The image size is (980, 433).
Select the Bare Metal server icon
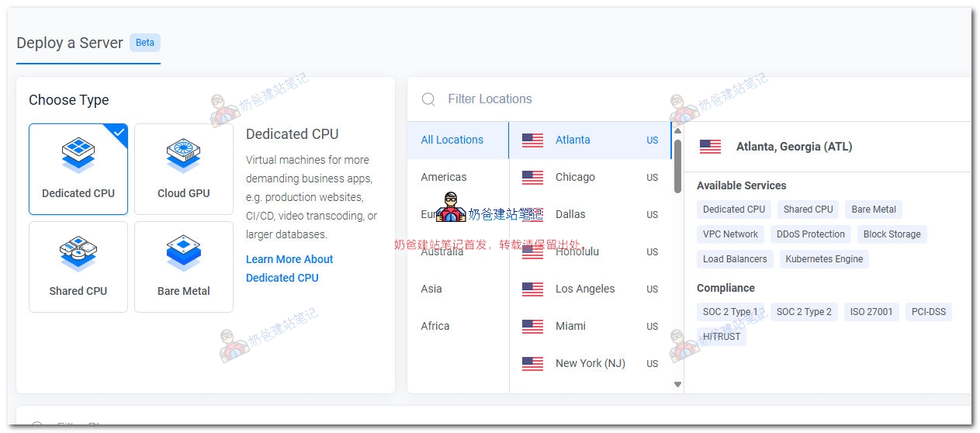click(x=184, y=254)
